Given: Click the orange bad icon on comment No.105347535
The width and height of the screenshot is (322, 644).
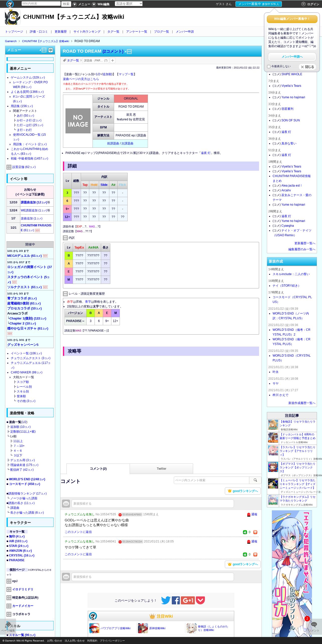Looking at the screenshot, I should [255, 532].
